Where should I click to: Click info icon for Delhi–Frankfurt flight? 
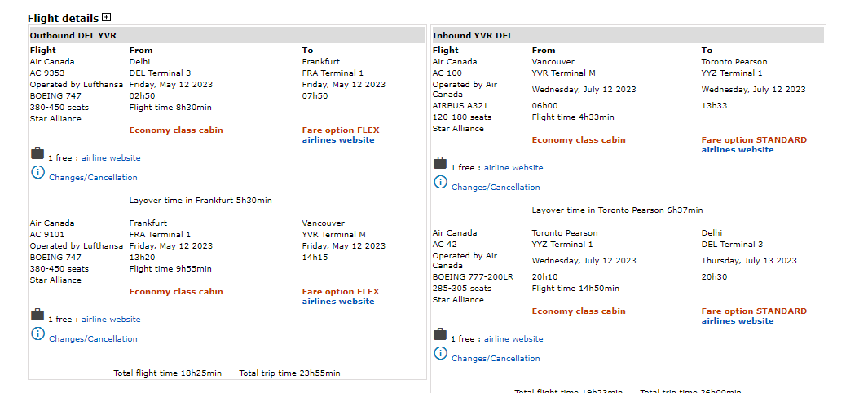coord(37,172)
